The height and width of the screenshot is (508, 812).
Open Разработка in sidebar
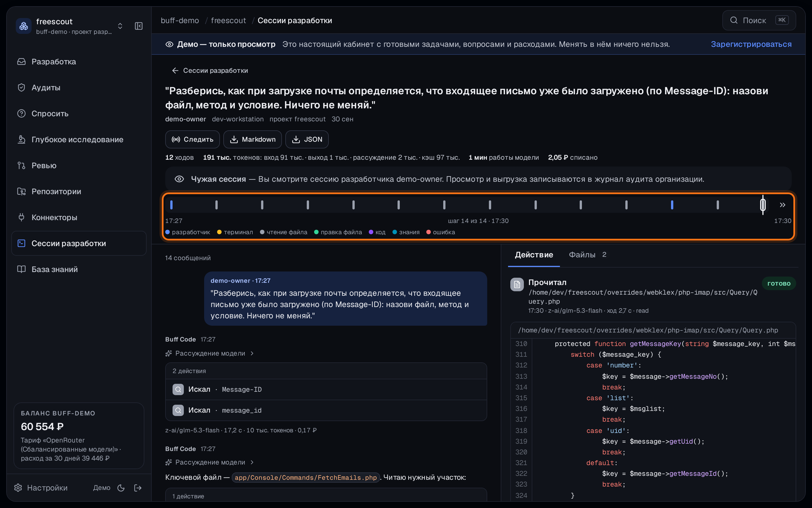coord(79,62)
